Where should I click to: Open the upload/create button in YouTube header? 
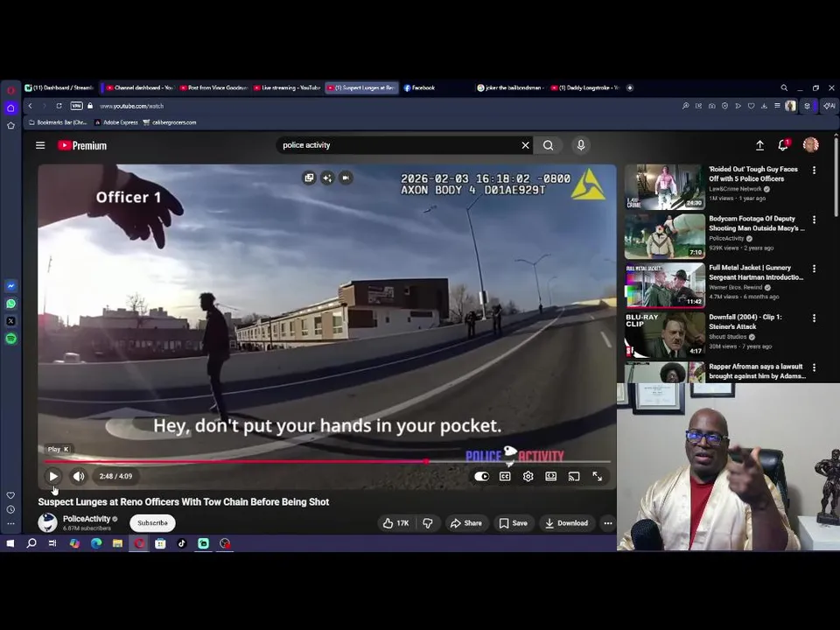[x=759, y=145]
